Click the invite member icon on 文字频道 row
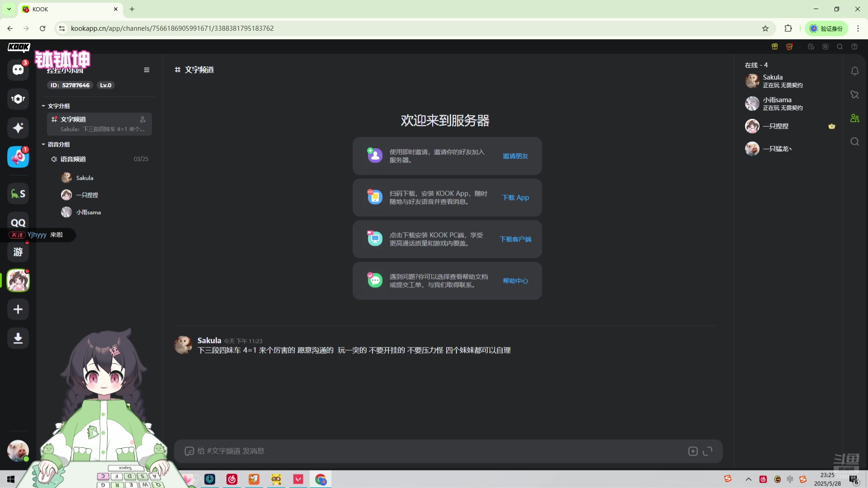 pos(143,119)
